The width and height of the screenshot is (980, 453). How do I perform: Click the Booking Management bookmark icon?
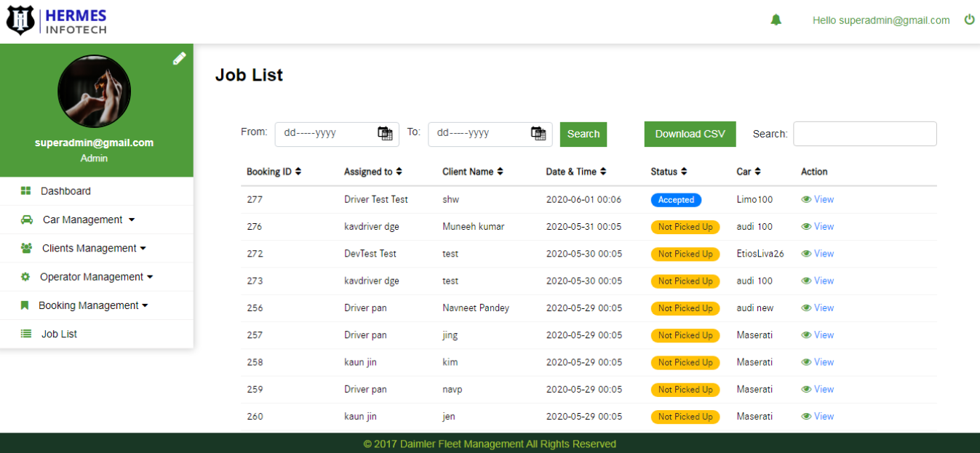point(24,305)
